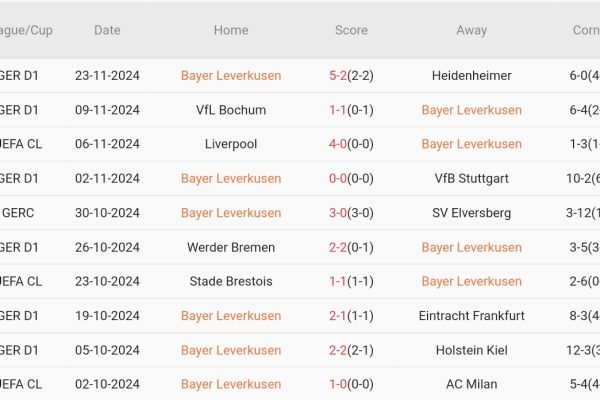Viewport: 600px width, 400px height.
Task: Click the Date column header
Action: click(x=107, y=30)
